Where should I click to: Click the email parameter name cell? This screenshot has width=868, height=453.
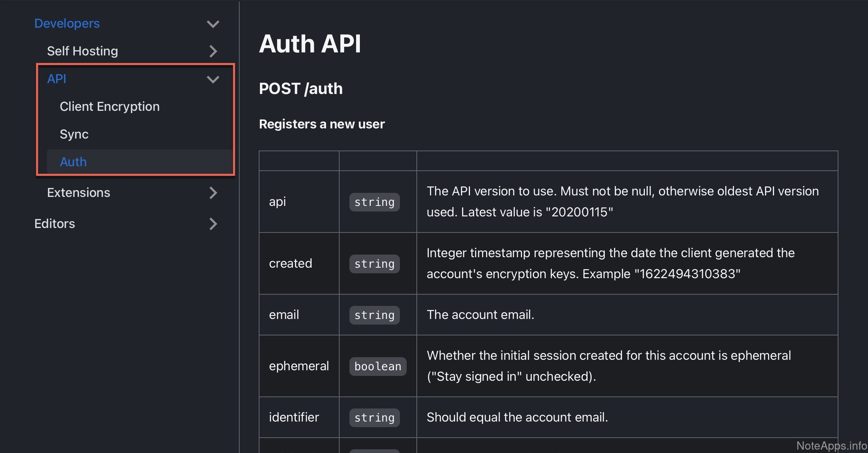click(284, 314)
